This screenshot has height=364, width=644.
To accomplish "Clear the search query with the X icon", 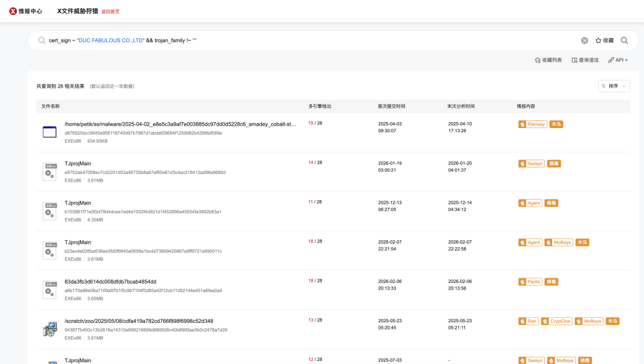I will point(584,41).
